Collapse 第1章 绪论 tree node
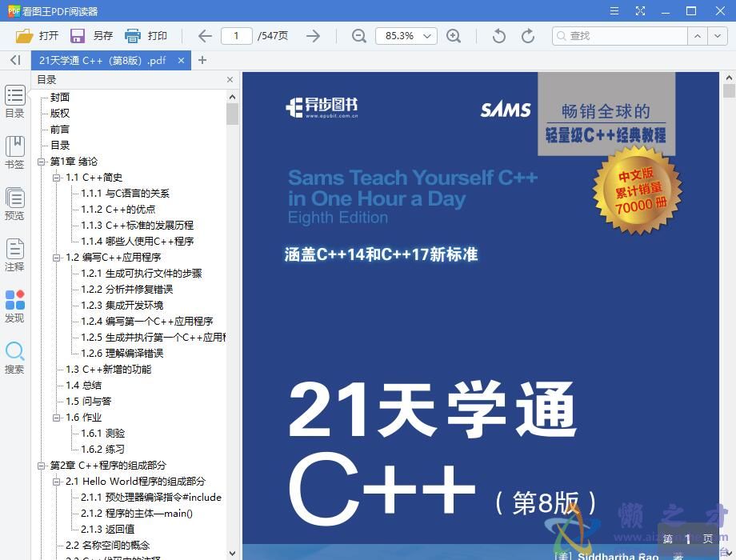Viewport: 736px width, 560px height. (x=42, y=162)
